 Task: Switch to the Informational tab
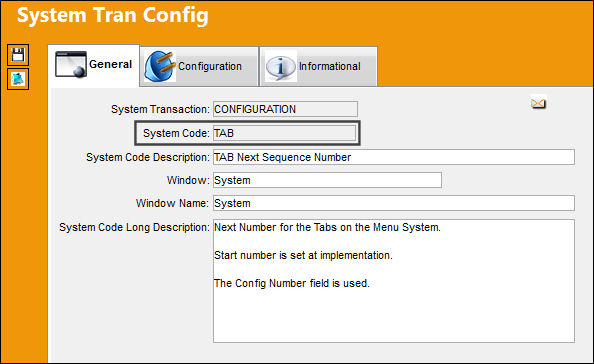pos(318,67)
